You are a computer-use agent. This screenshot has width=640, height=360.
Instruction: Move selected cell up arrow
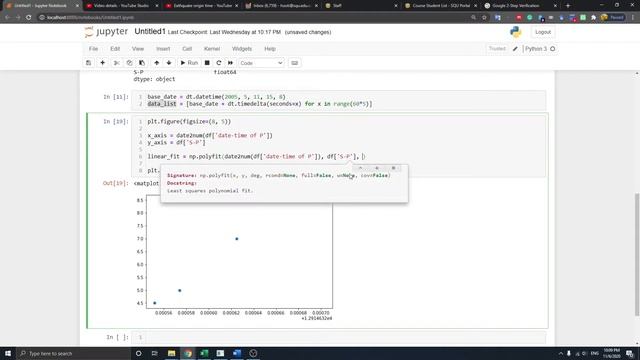156,63
